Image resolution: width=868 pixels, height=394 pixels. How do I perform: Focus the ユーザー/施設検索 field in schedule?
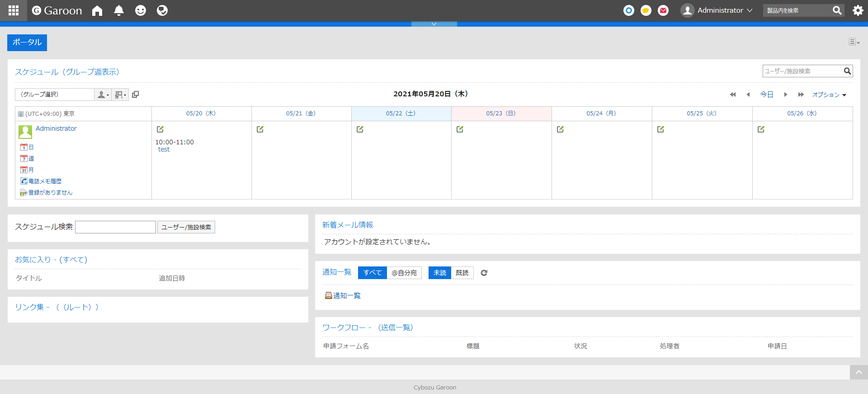[x=803, y=71]
